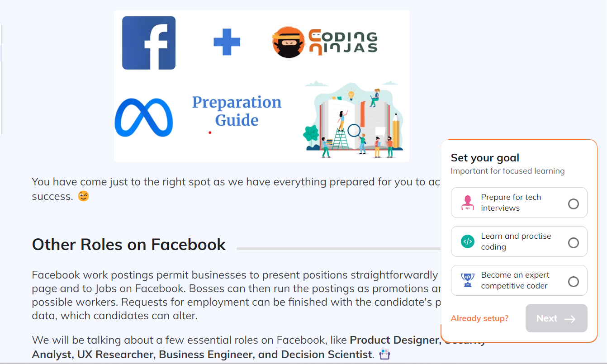This screenshot has height=364, width=607.
Task: Click the 'Other Roles on Facebook' heading
Action: point(129,244)
